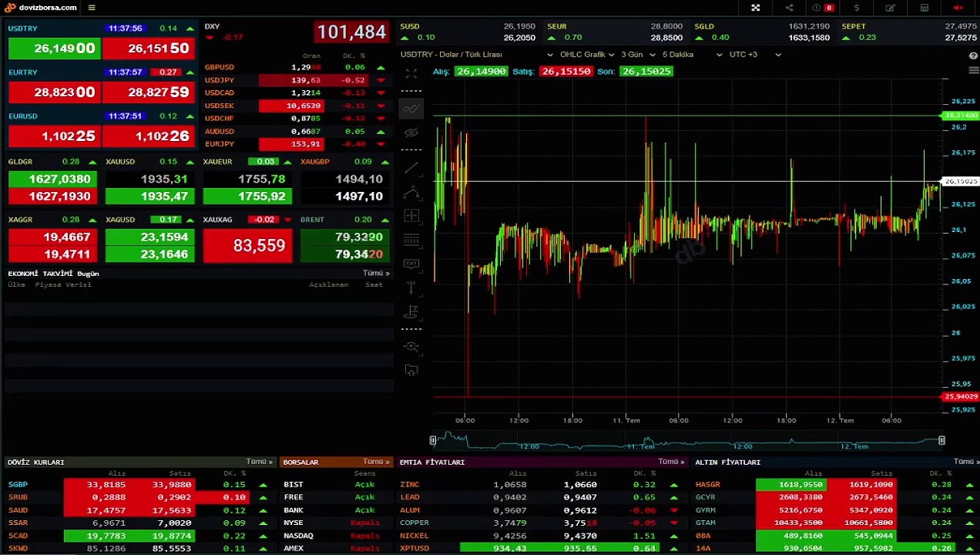
Task: Select the GTAM row in Altın Fiyatları
Action: coord(836,523)
